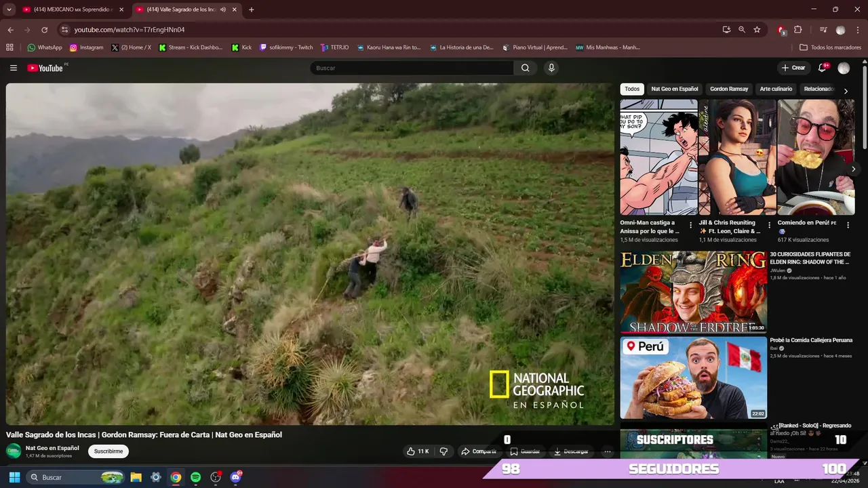Screen dimensions: 868x488
Task: Select the Nat Geo en Español filter chip
Action: coord(675,89)
